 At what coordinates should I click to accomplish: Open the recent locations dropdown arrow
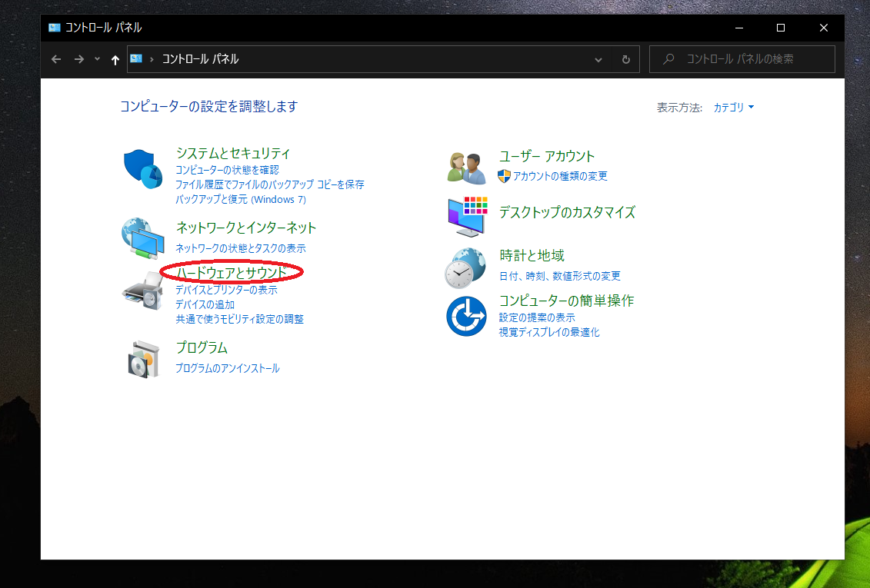(97, 59)
